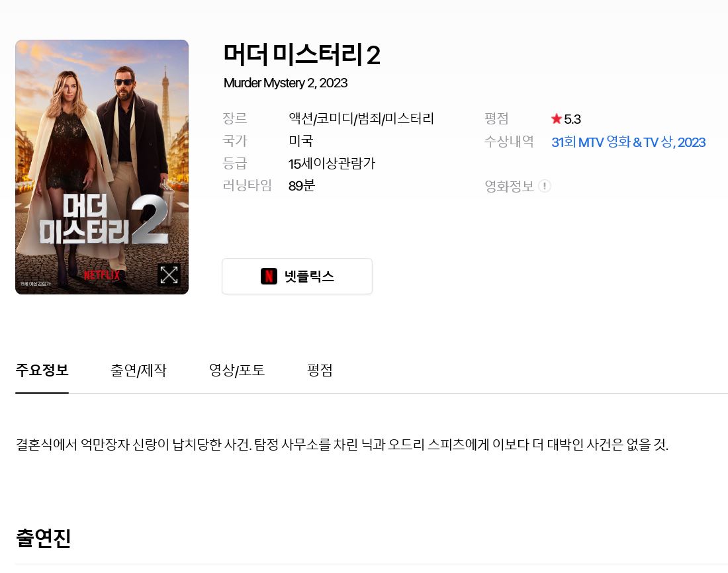Click the running time 89분
Viewport: 728px width, 573px height.
302,186
